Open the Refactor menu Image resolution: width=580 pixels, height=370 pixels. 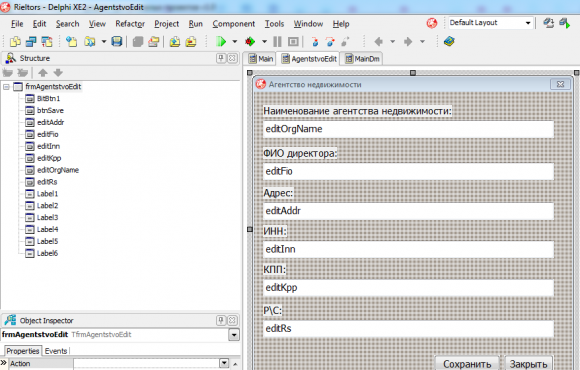click(x=130, y=24)
